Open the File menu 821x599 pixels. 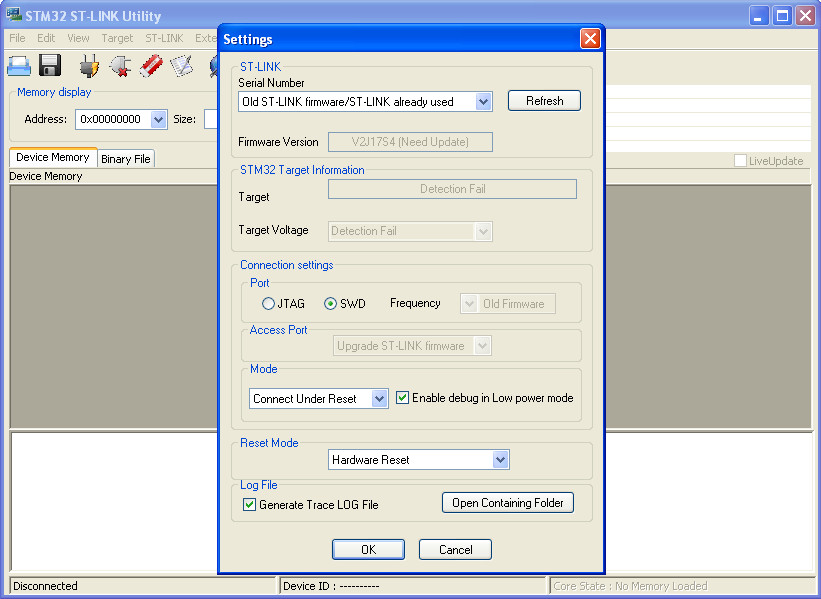(x=17, y=38)
